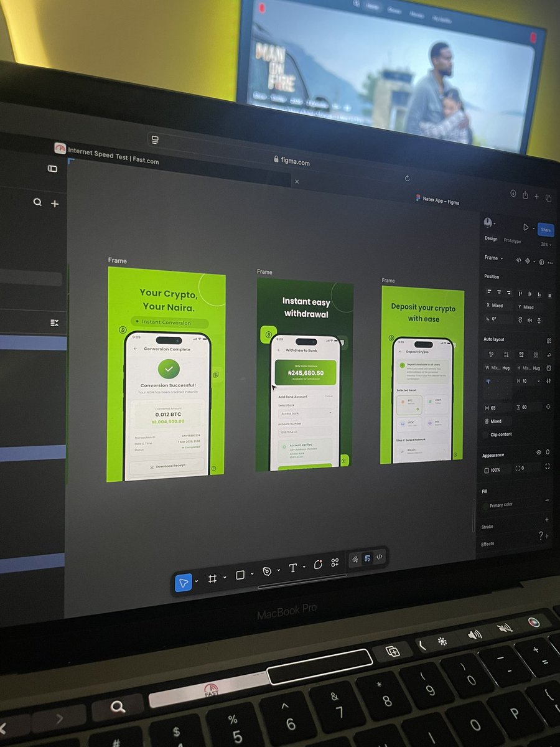
Task: Click the align horizontal centers icon
Action: 499,291
